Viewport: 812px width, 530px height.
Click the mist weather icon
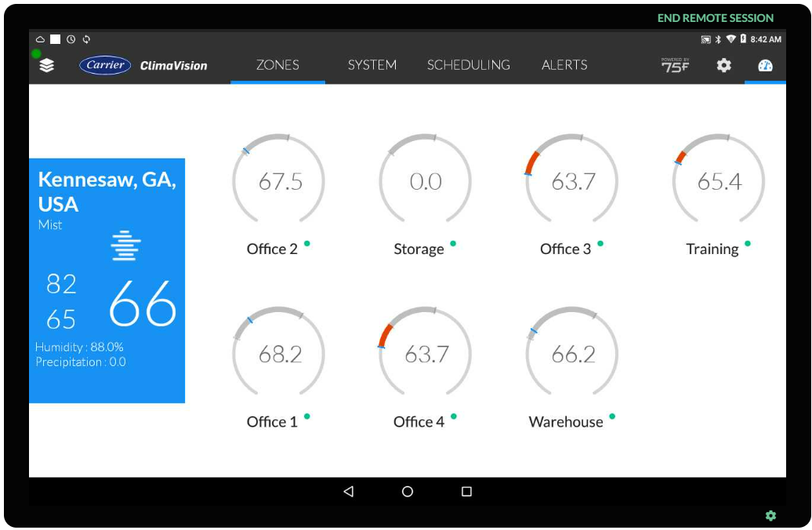[x=125, y=245]
